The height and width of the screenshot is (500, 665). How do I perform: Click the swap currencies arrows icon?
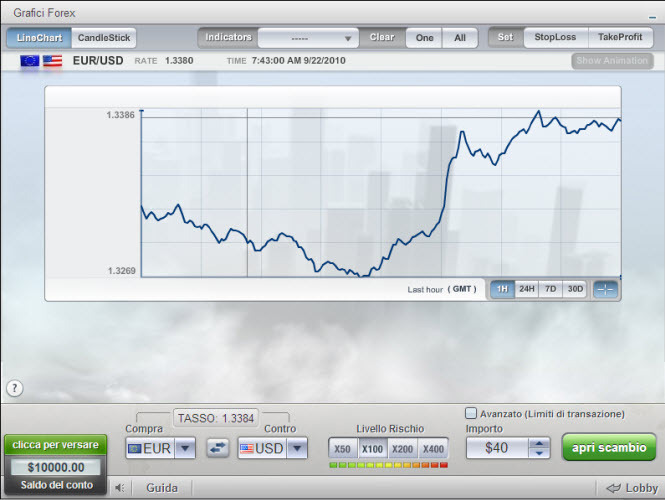(x=218, y=448)
